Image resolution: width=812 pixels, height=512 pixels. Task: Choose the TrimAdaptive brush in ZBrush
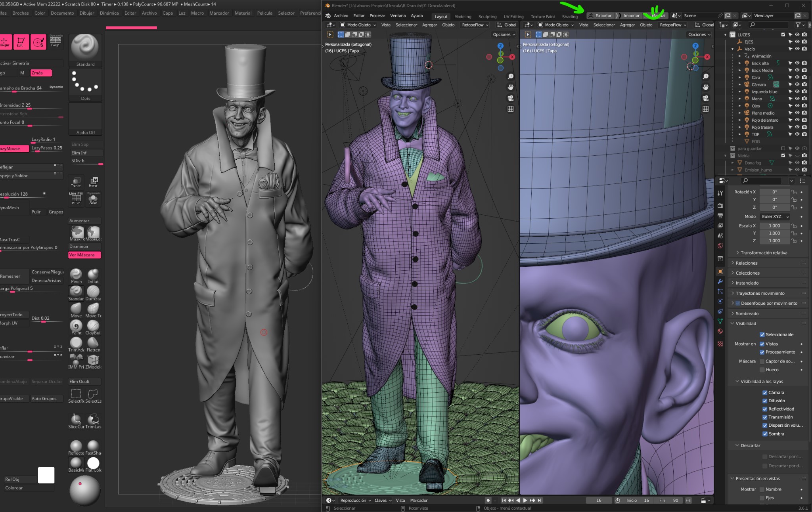pos(76,344)
